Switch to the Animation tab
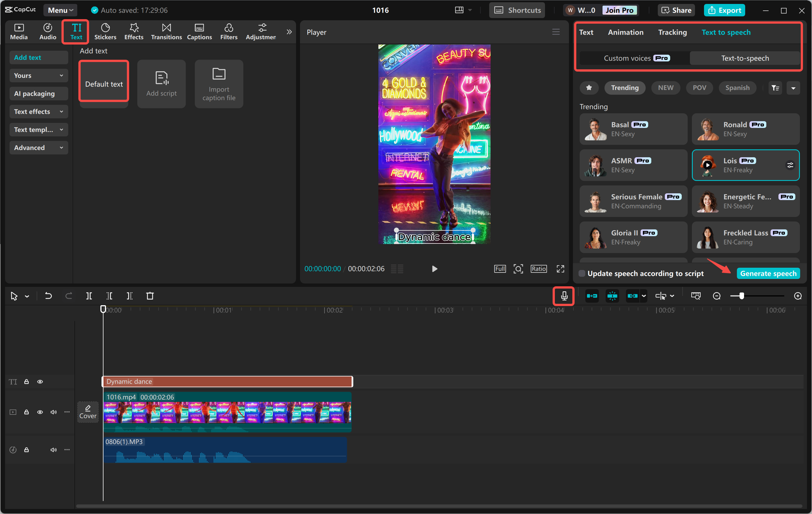Screen dimensions: 812x514 click(x=626, y=32)
